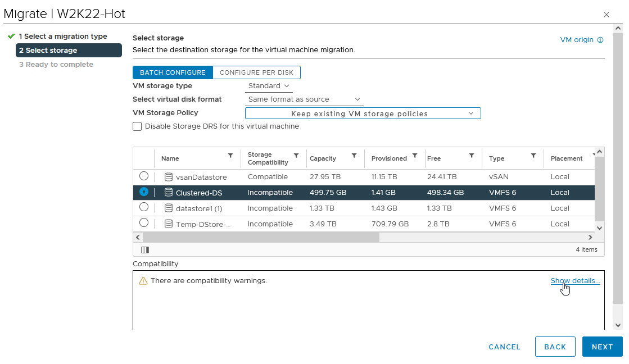Expand the VM Storage Policy dropdown
This screenshot has width=629, height=364.
point(363,113)
